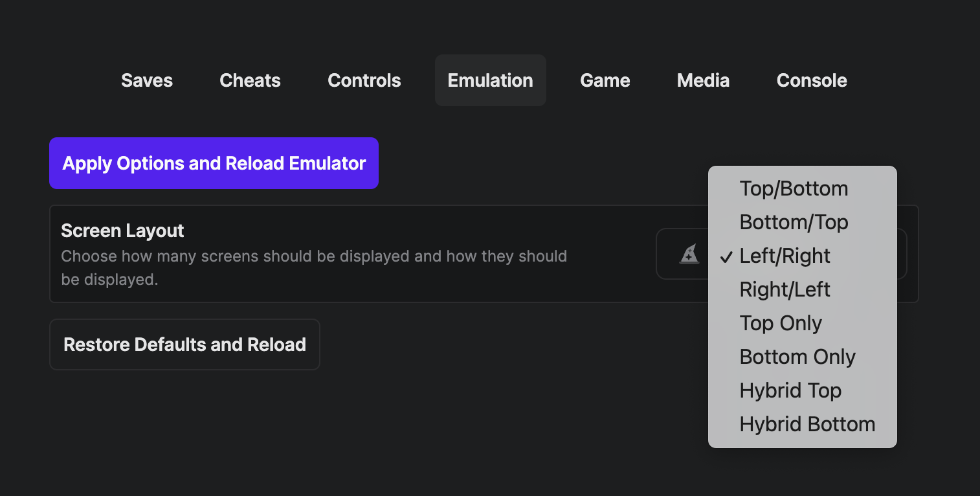The image size is (980, 496).
Task: Switch to the Cheats tab
Action: [250, 80]
